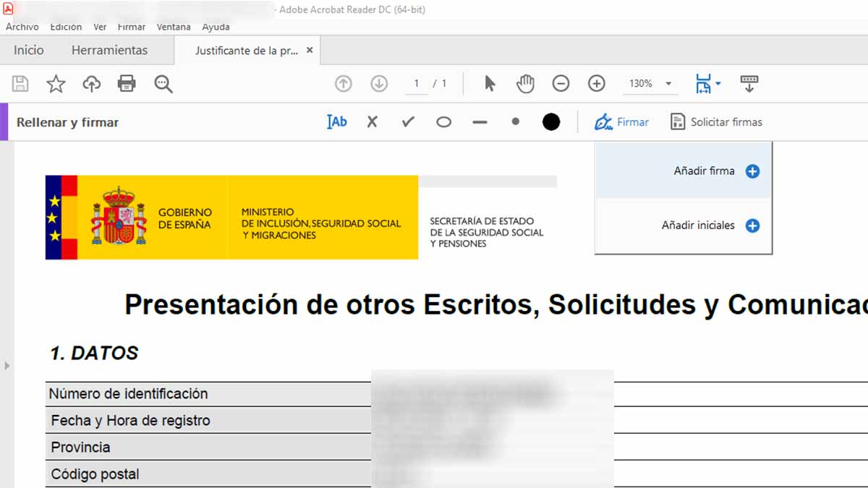
Task: Pick the black color swatch circle
Action: [551, 122]
